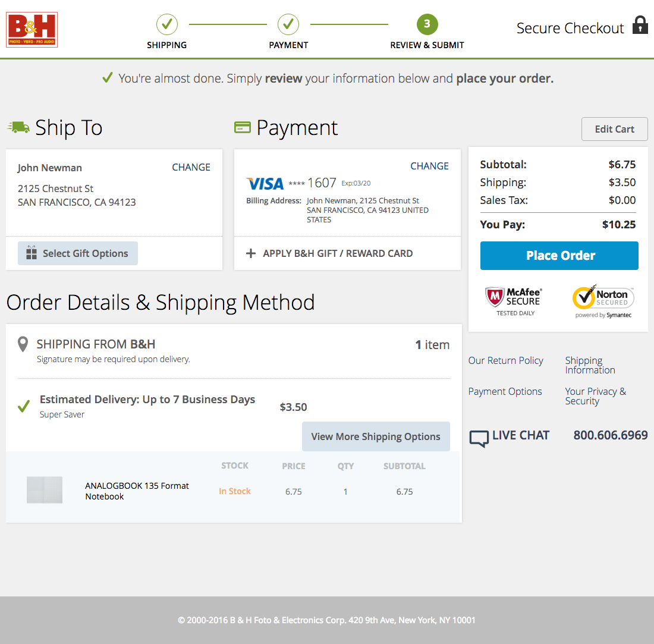Click the Payment credit card icon
The width and height of the screenshot is (654, 644).
tap(243, 127)
